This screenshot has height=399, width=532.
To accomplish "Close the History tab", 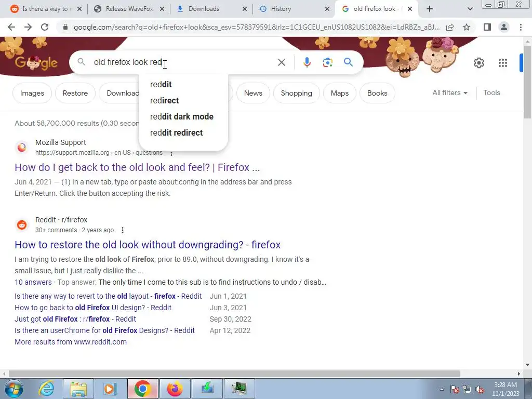I will click(x=327, y=9).
